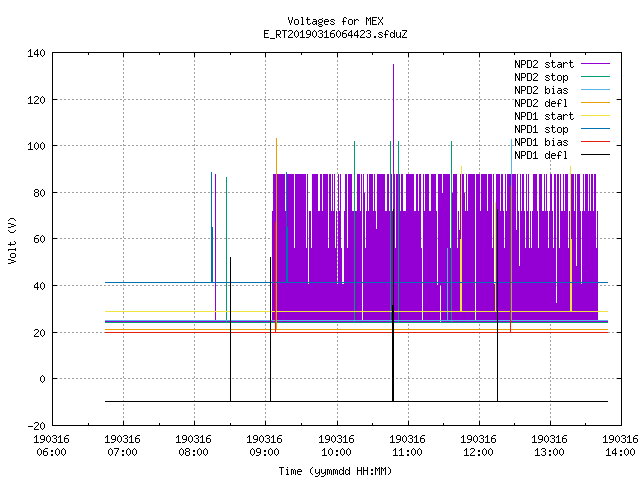The width and height of the screenshot is (640, 480).
Task: Click the 60 y-axis tick label
Action: [x=39, y=239]
